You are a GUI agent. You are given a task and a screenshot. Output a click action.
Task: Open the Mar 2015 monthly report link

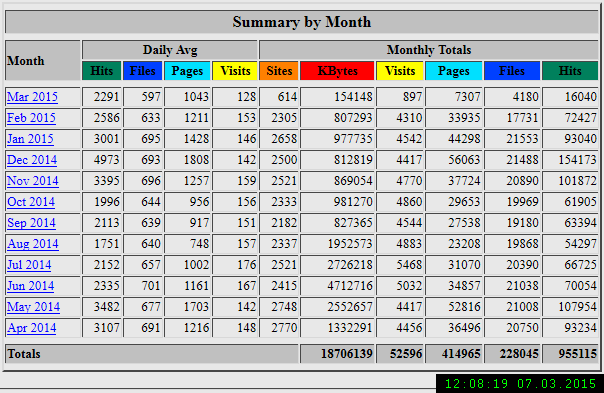click(x=32, y=97)
